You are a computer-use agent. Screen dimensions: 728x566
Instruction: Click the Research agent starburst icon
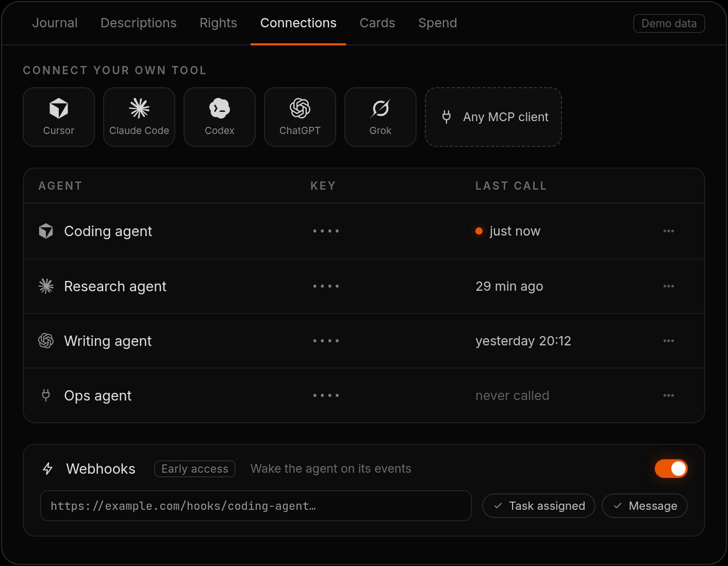point(46,286)
